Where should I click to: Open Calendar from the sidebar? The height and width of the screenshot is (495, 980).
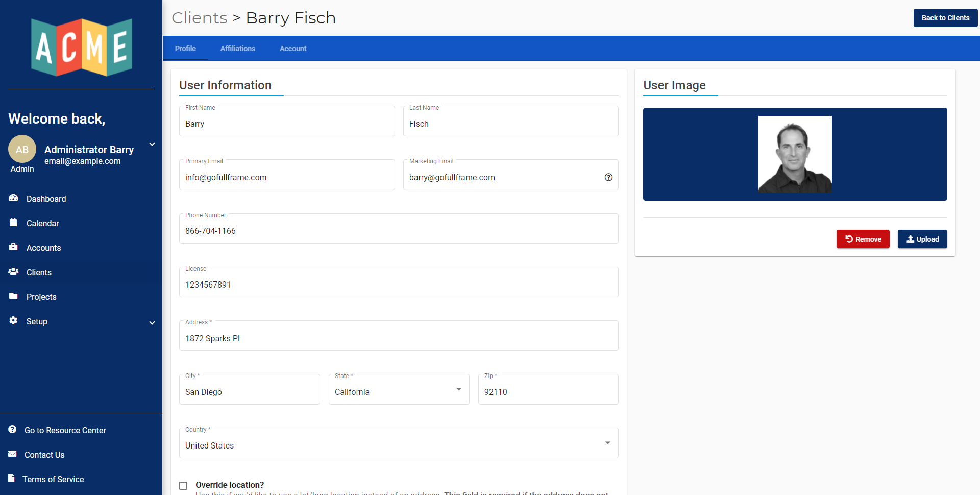pyautogui.click(x=81, y=223)
